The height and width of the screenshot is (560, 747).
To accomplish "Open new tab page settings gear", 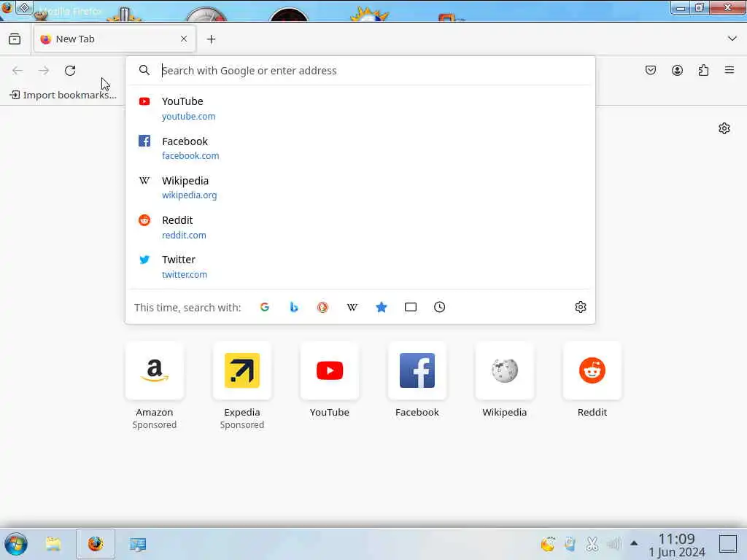I will [724, 128].
